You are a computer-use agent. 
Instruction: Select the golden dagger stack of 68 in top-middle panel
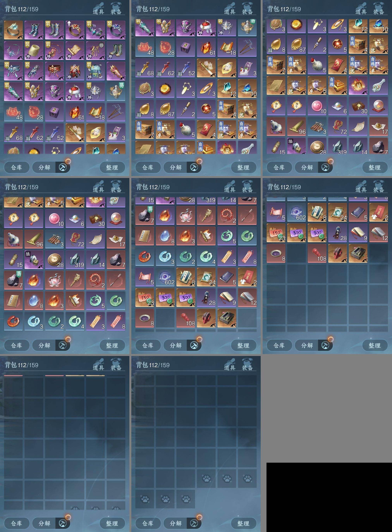(144, 68)
